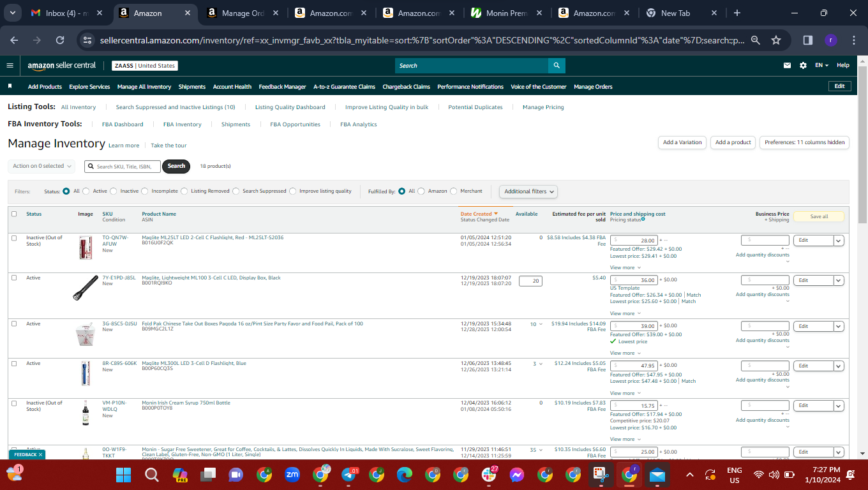The image size is (868, 490).
Task: Edit the price field showing 36.00
Action: click(x=634, y=280)
